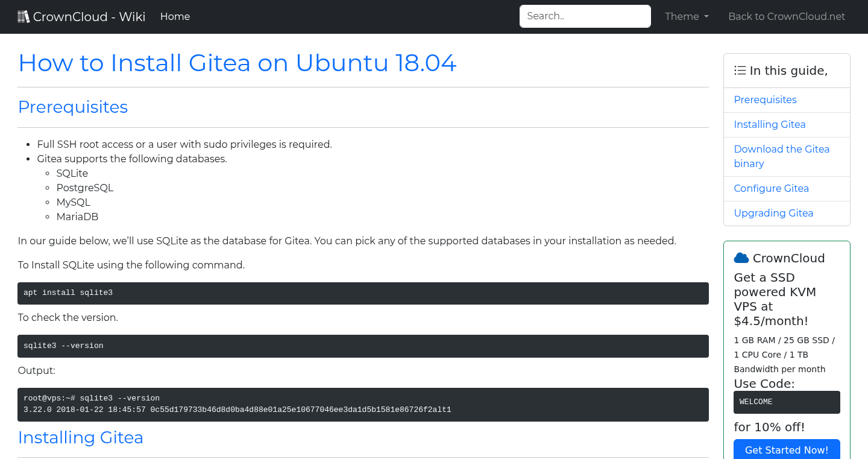Click the cloud icon in the CrownCloud promo box
Image resolution: width=868 pixels, height=459 pixels.
point(741,258)
